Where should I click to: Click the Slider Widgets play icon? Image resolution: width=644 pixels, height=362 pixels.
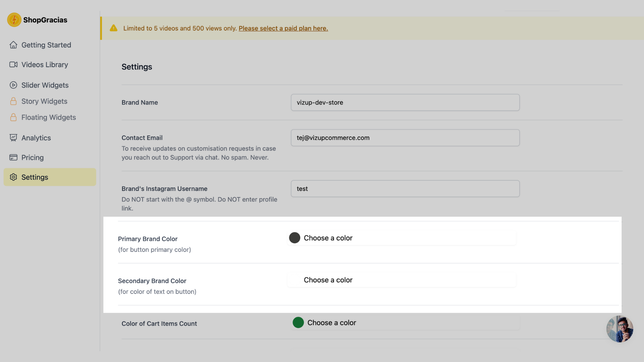[x=13, y=85]
